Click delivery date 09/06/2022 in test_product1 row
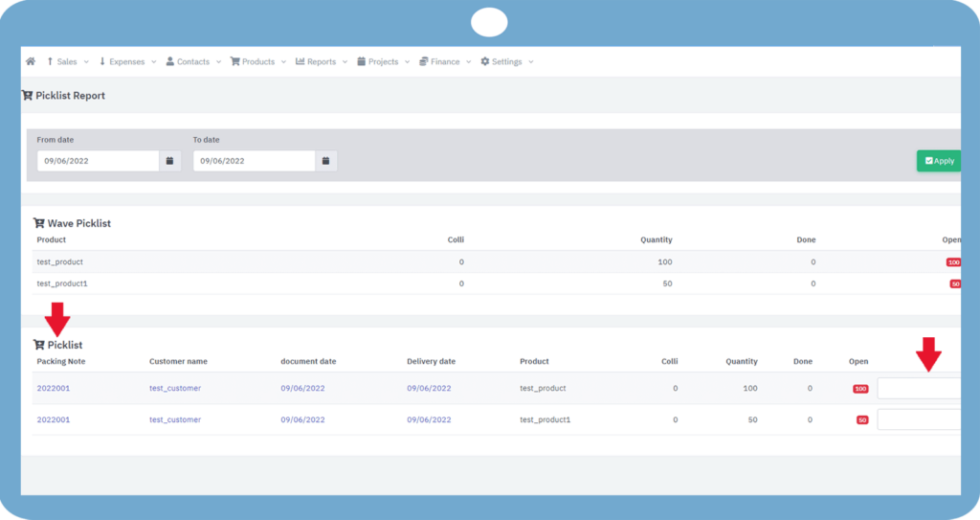The width and height of the screenshot is (980, 520). (x=429, y=419)
